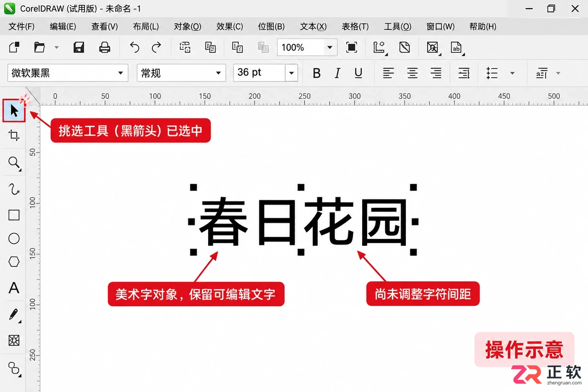Toggle Bold formatting
Viewport: 588px width, 392px height.
[x=316, y=73]
